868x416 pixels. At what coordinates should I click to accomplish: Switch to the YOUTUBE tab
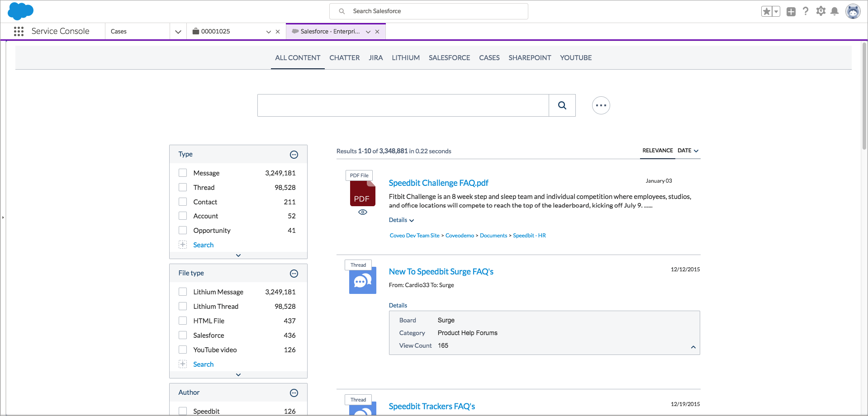576,58
